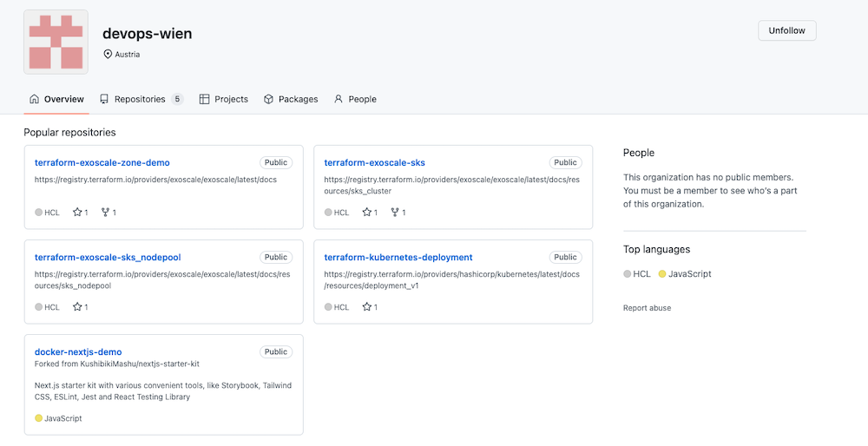Open the Overview tab
The height and width of the screenshot is (446, 868).
(56, 99)
